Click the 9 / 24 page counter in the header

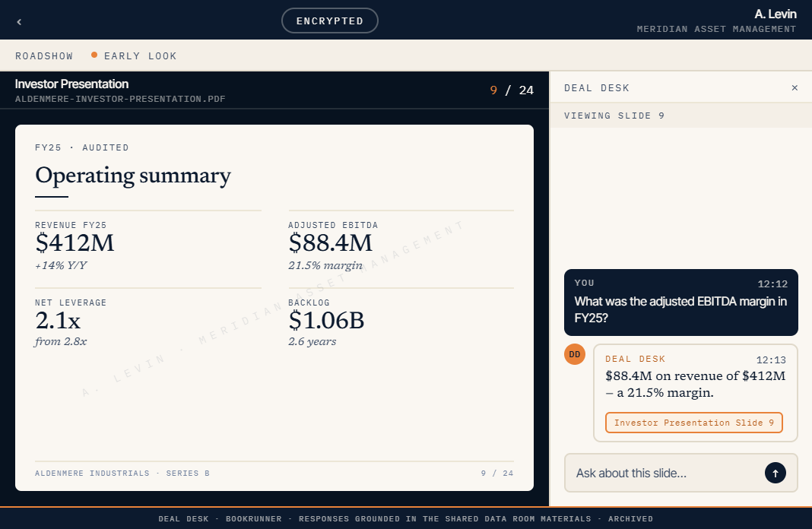coord(512,90)
